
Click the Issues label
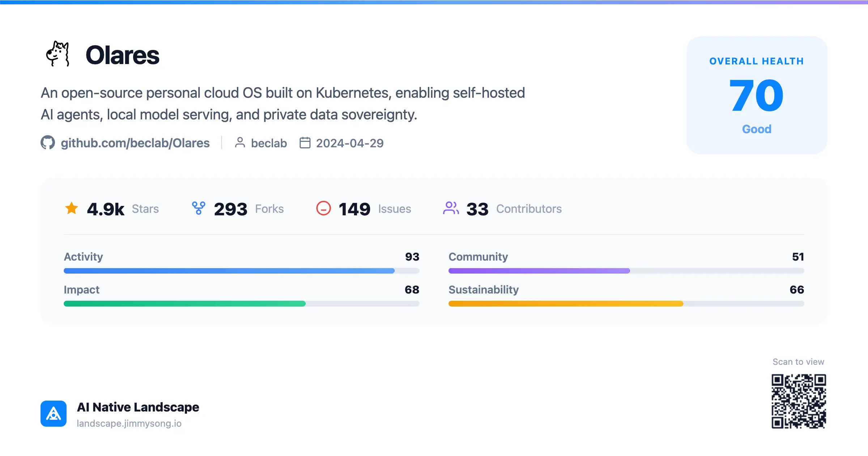(395, 209)
